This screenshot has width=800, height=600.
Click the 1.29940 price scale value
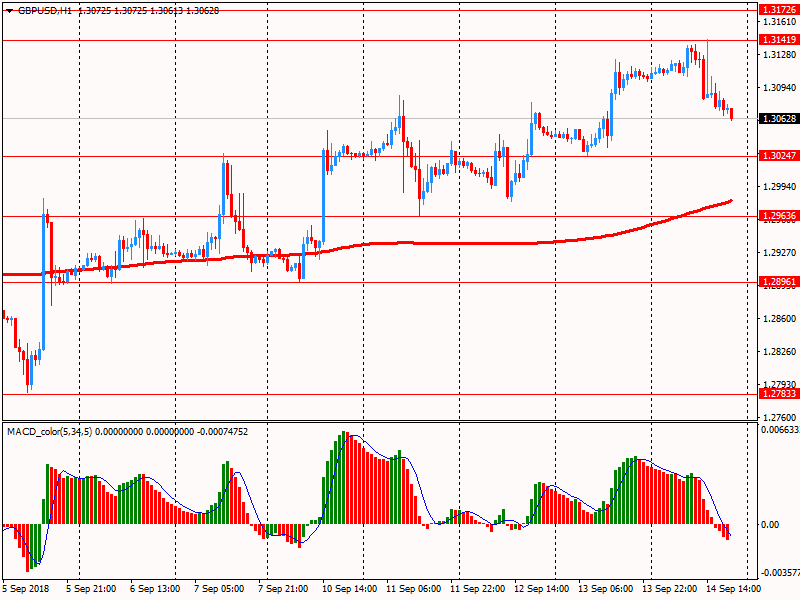point(780,187)
